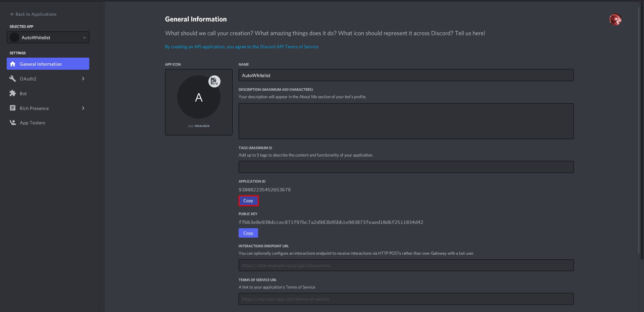Copy the Application ID
This screenshot has width=644, height=312.
248,200
